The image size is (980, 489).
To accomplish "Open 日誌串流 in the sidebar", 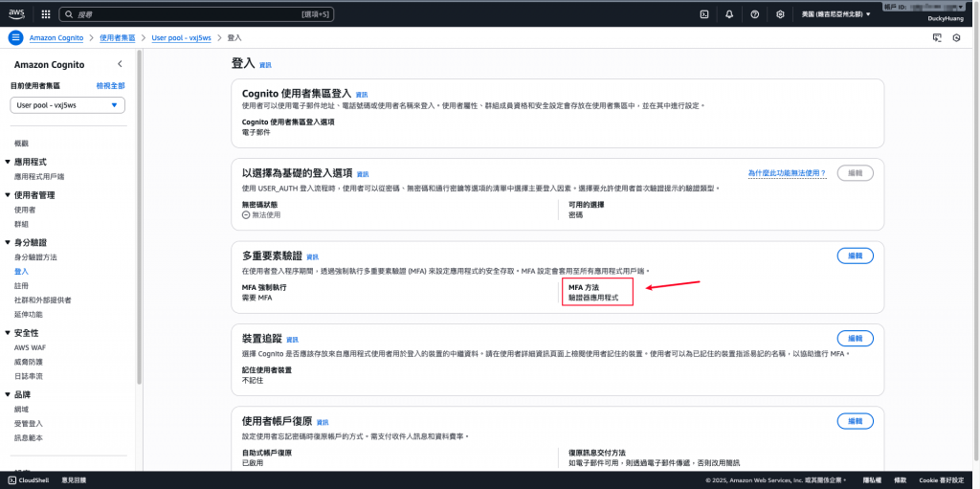I will tap(28, 376).
